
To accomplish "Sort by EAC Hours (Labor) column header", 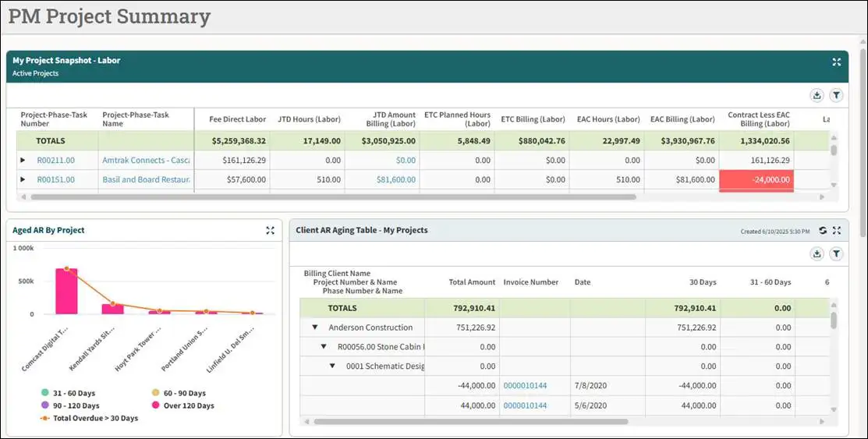I will click(x=608, y=119).
